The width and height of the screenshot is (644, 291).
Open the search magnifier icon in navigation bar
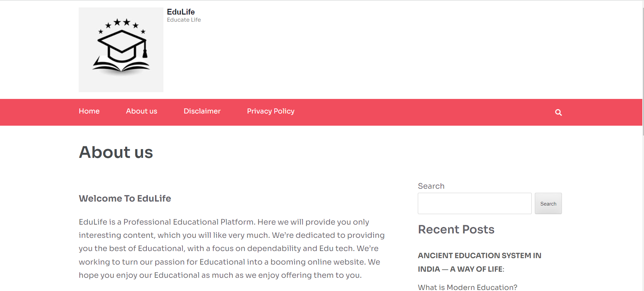click(558, 112)
